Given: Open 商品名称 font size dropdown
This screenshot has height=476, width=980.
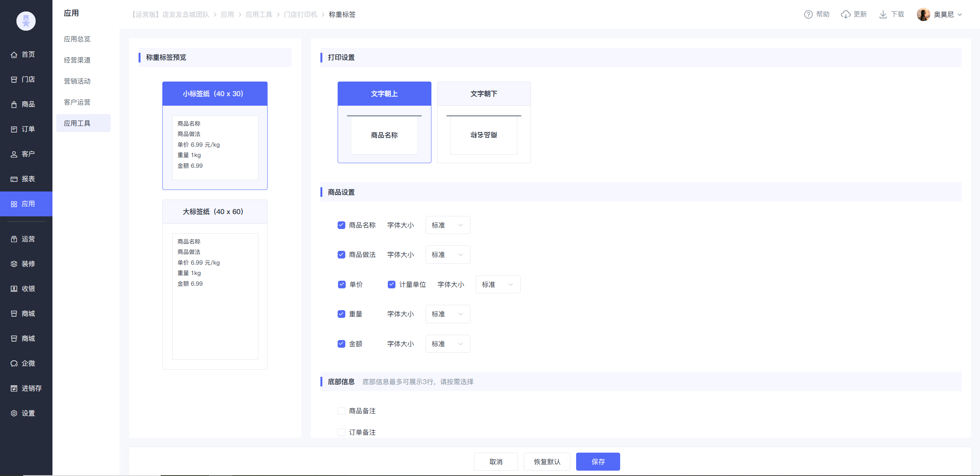Looking at the screenshot, I should (448, 225).
